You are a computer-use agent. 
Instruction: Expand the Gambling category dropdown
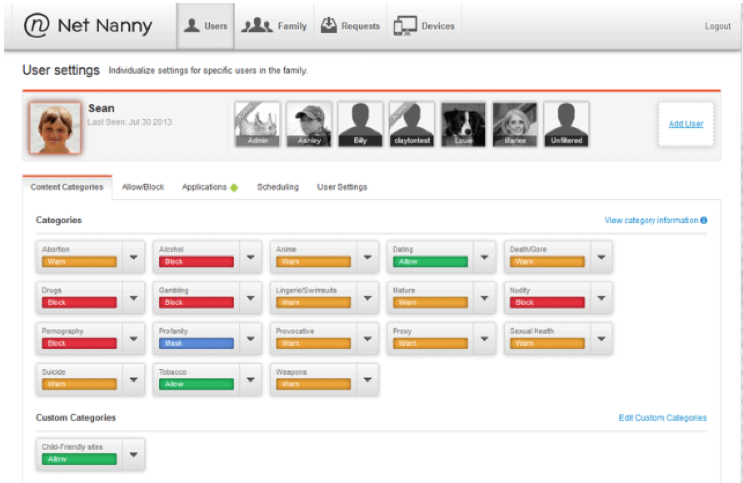[x=251, y=298]
